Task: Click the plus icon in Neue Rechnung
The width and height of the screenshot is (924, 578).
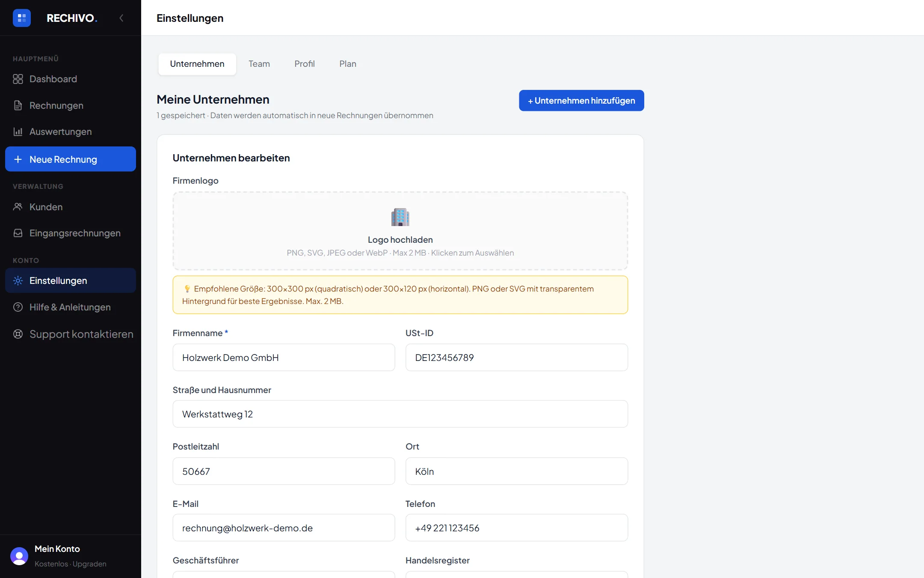Action: point(18,159)
